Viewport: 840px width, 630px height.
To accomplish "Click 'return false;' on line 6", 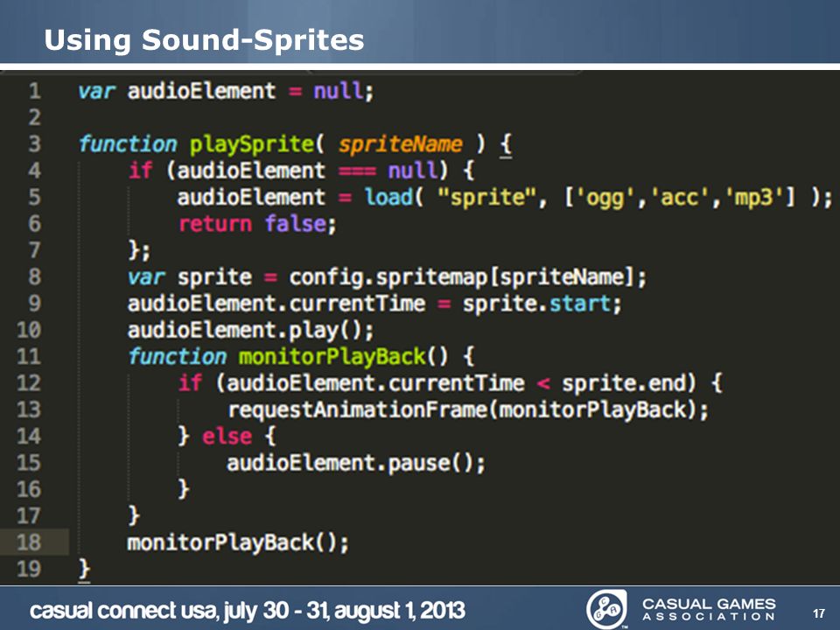I will pyautogui.click(x=257, y=224).
